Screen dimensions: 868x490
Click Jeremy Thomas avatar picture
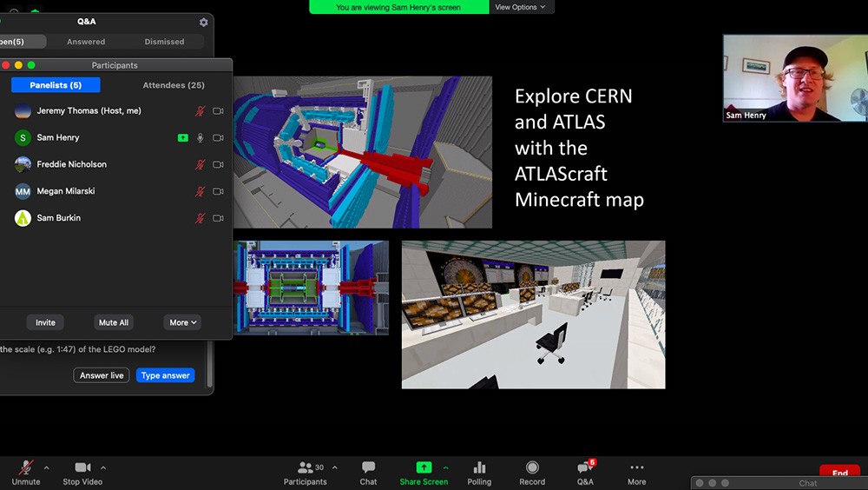tap(23, 111)
